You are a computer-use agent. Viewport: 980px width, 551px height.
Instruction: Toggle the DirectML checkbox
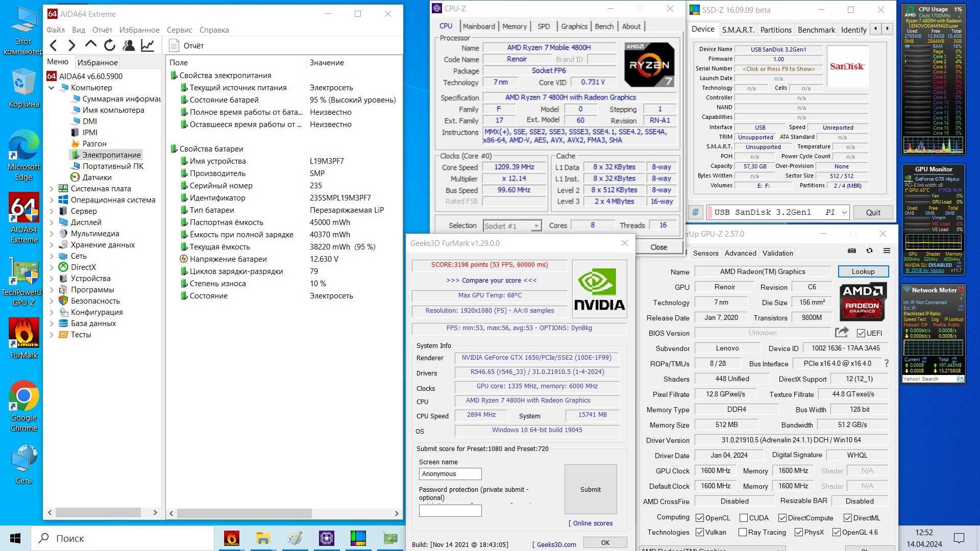[848, 518]
